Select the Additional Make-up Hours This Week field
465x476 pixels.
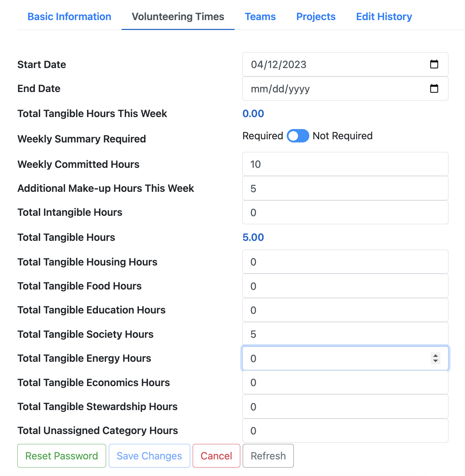pos(345,188)
